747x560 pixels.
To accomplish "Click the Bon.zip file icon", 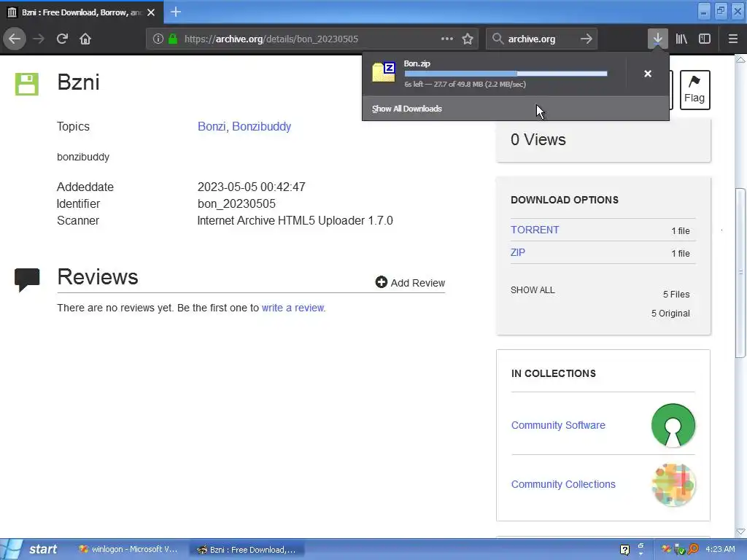I will point(384,72).
